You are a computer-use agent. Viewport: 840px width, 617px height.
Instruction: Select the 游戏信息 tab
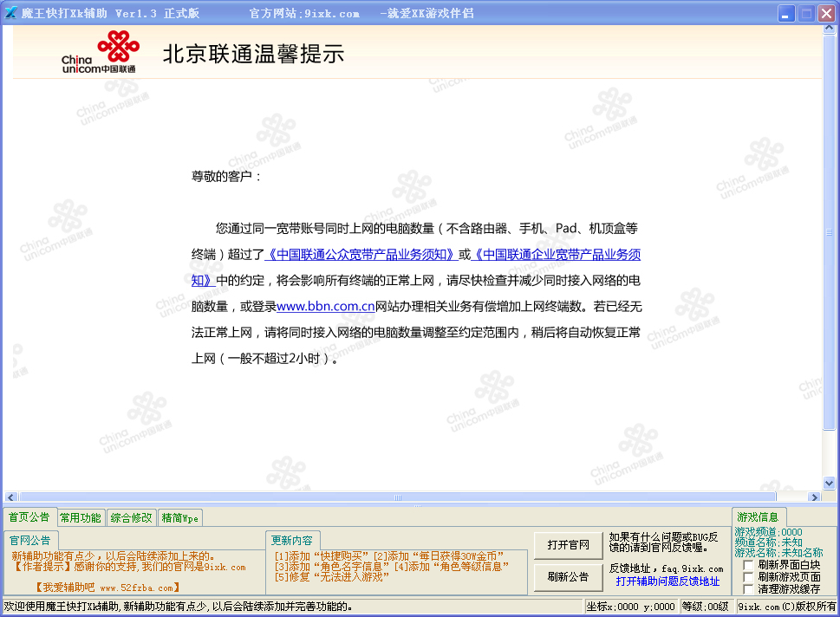(x=758, y=517)
